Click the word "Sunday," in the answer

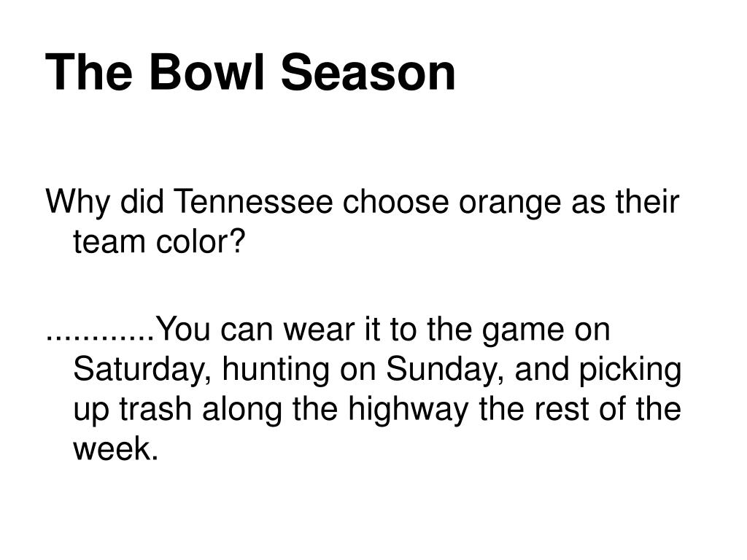pyautogui.click(x=446, y=371)
